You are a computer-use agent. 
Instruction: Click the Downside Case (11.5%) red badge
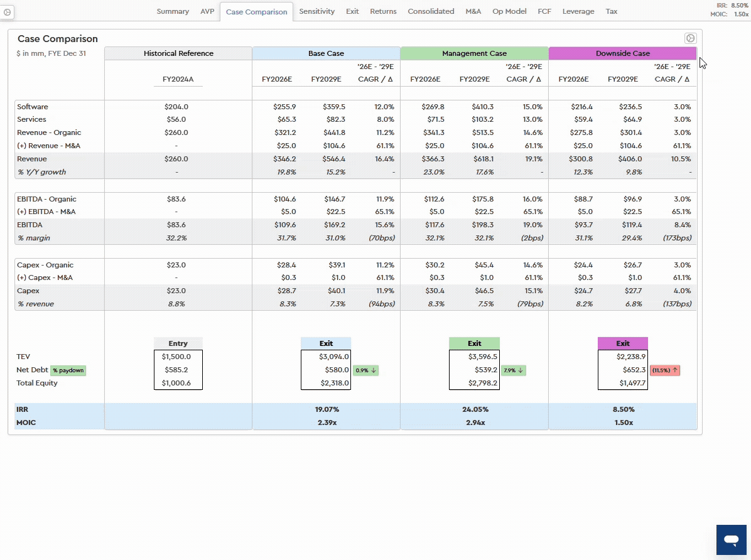point(665,370)
